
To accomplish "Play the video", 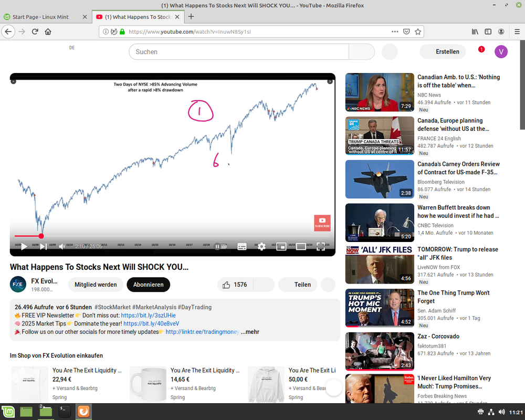I will point(24,247).
